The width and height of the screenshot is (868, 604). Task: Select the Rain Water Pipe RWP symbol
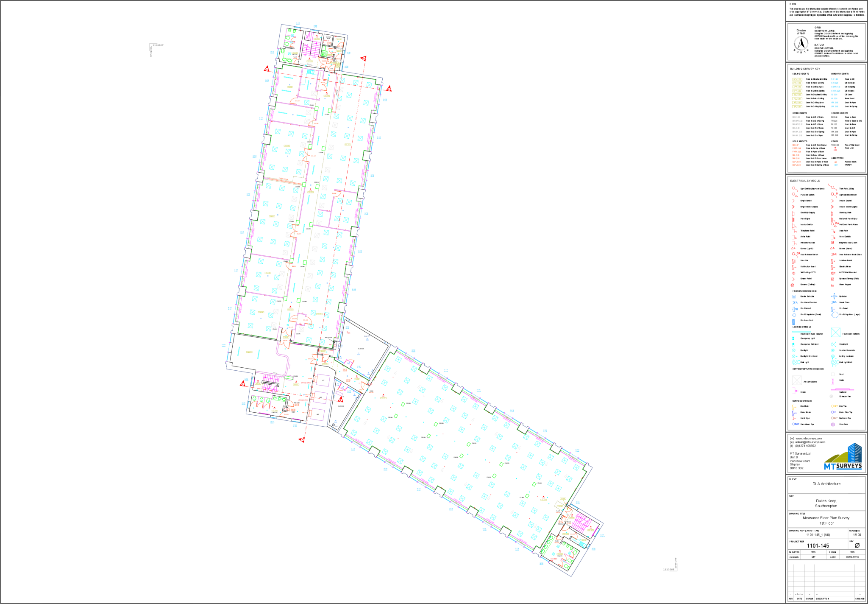796,424
